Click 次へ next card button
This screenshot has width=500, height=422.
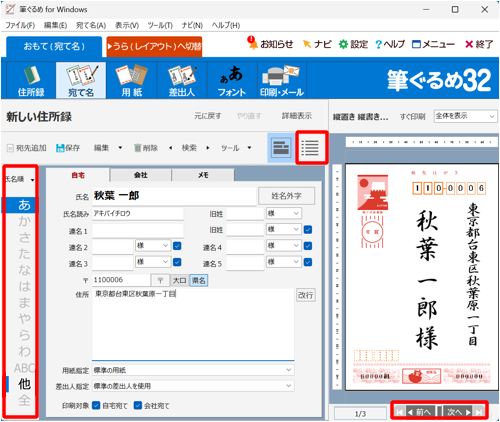(x=459, y=412)
